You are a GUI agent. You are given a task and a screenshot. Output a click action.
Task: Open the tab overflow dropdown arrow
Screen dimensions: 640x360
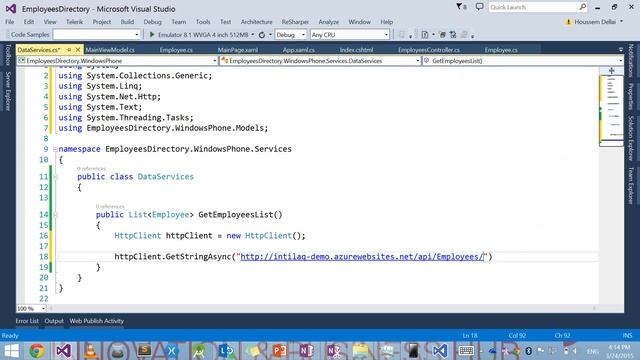point(620,49)
